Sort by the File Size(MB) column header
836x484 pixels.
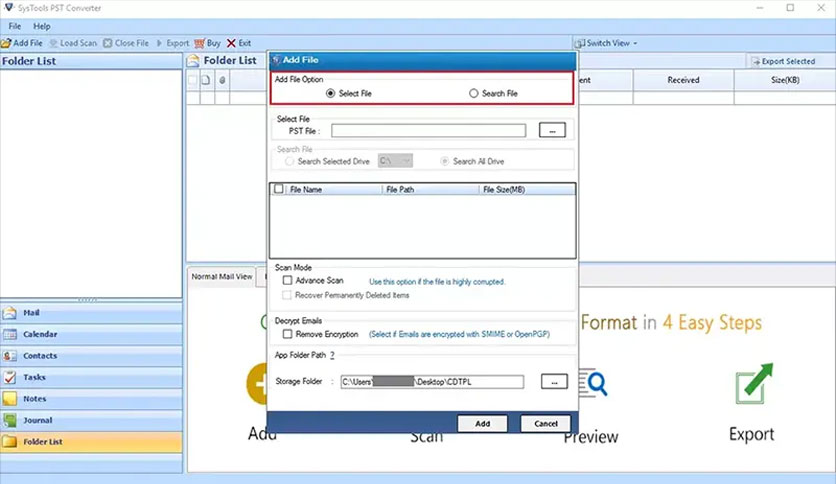[527, 189]
